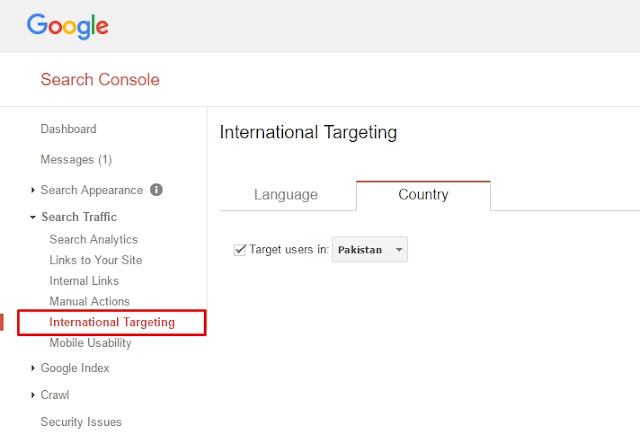
Task: Select International Targeting in sidebar
Action: tap(112, 322)
